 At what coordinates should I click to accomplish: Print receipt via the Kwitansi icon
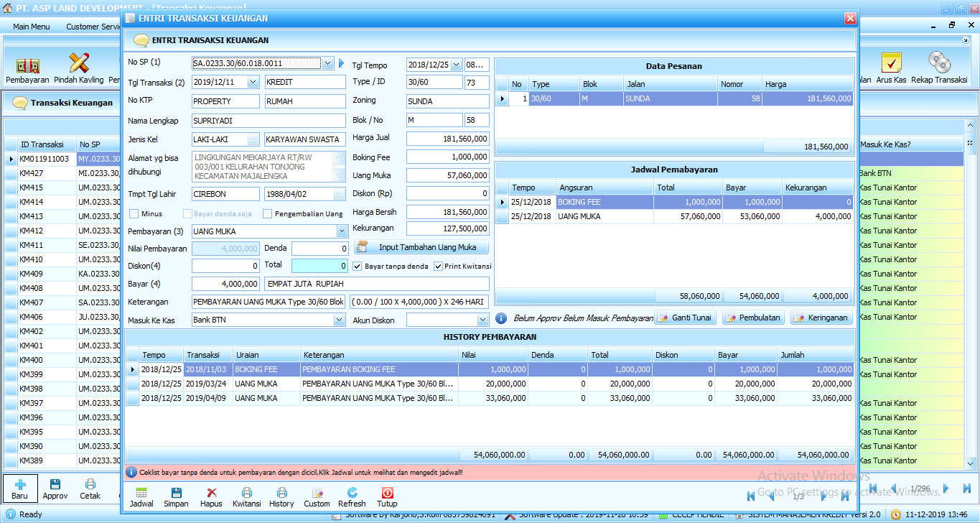[x=246, y=494]
